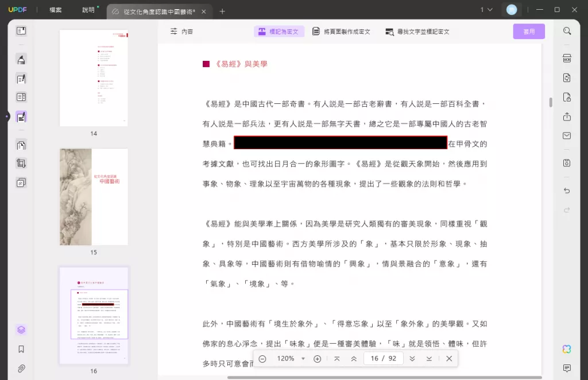Open the Form preparation tool
Screen dimensions: 588x380
[x=21, y=97]
